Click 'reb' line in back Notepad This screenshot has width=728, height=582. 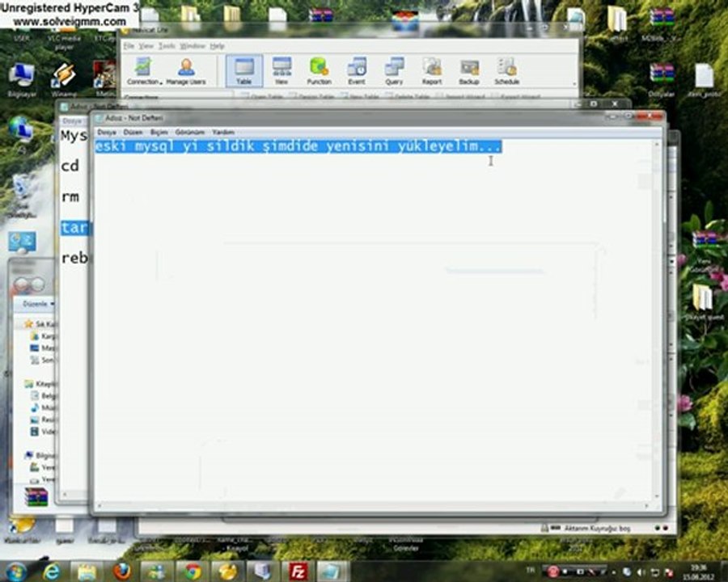[74, 258]
